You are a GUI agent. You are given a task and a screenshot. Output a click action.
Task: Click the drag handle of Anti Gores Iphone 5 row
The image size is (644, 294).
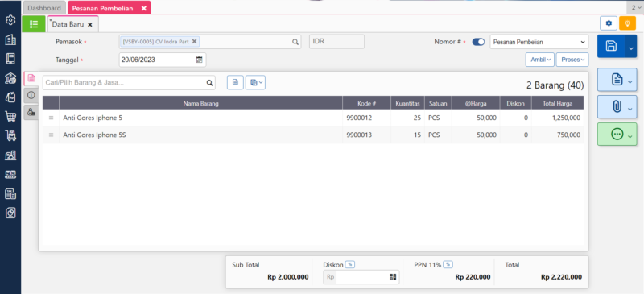(x=51, y=118)
